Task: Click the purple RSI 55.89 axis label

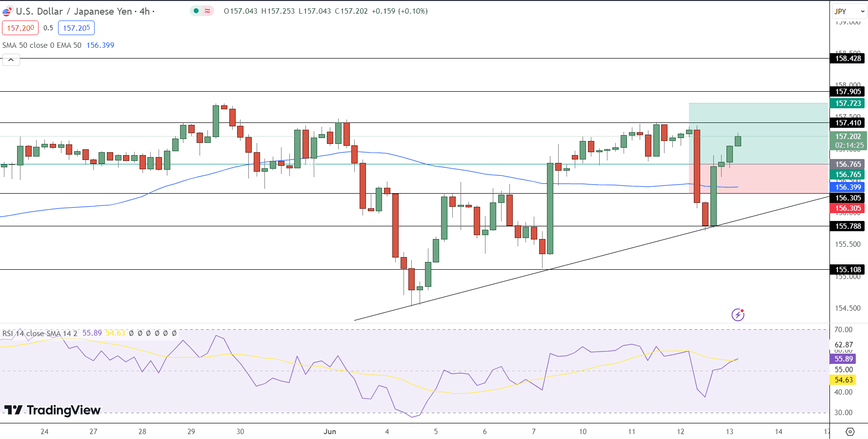Action: (843, 359)
